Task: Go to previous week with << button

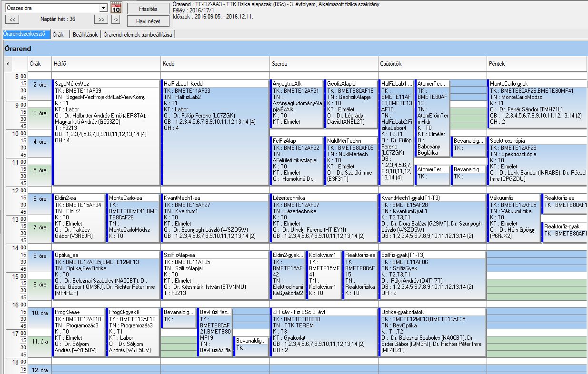Action: pos(13,20)
